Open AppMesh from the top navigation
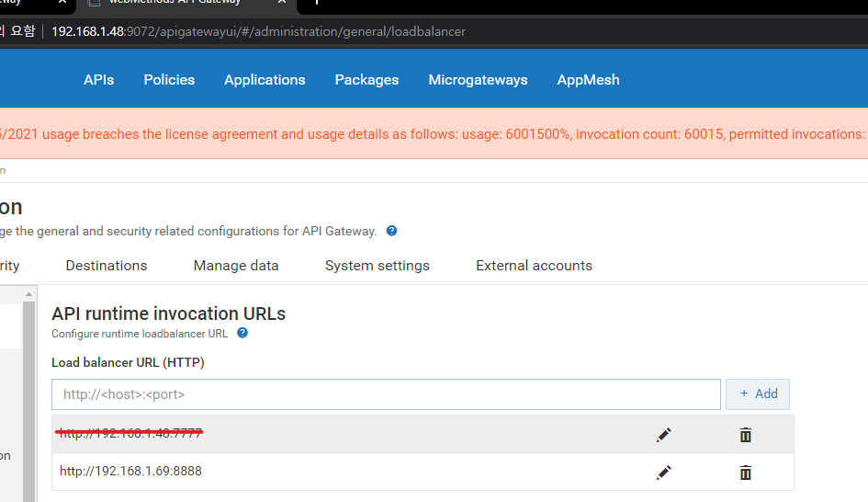Screen dimensions: 868x502 pos(588,80)
